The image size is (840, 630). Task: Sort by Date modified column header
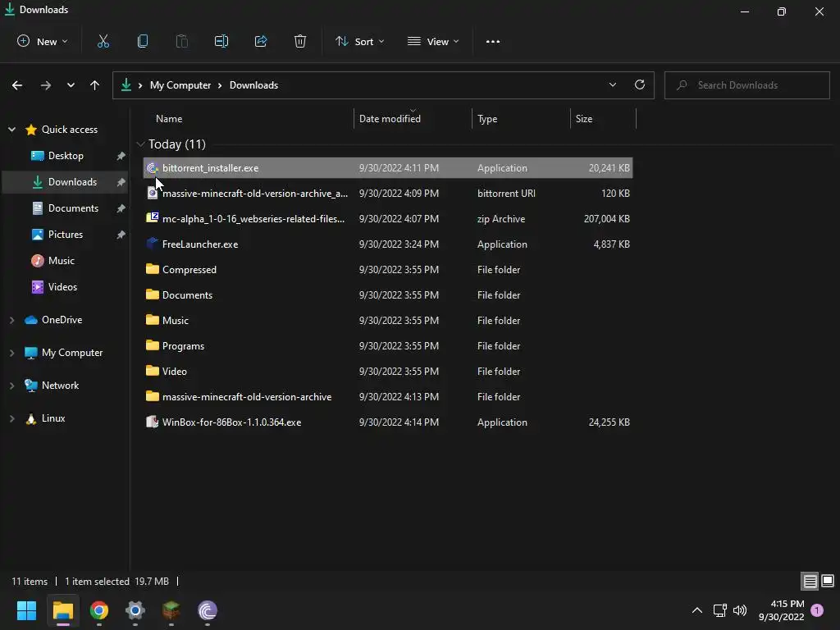(x=390, y=119)
